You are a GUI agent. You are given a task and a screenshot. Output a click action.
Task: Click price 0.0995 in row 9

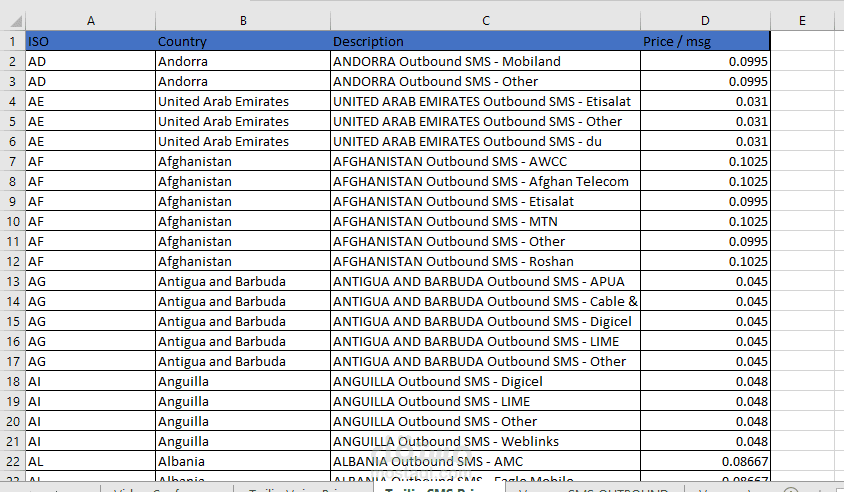coord(705,201)
